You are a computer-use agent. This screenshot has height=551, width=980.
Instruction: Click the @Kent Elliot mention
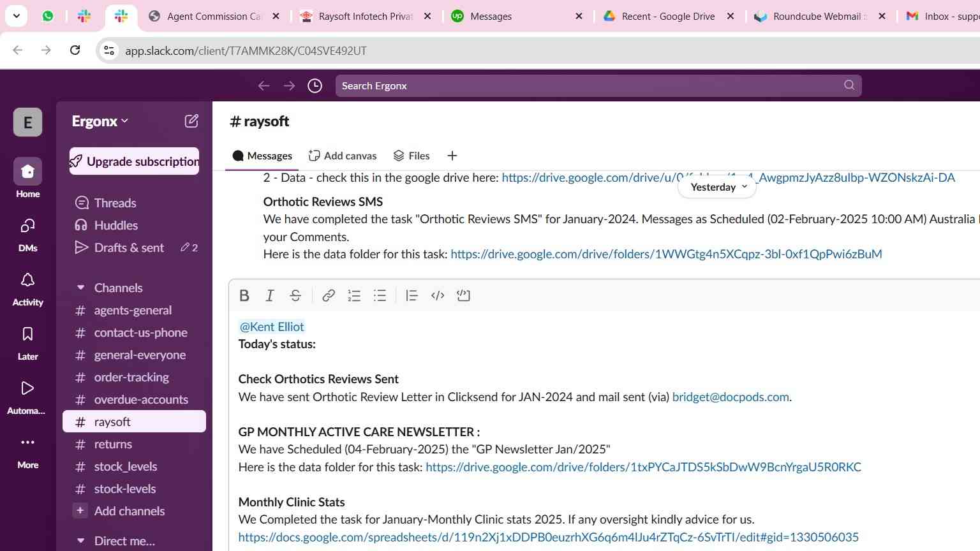272,327
